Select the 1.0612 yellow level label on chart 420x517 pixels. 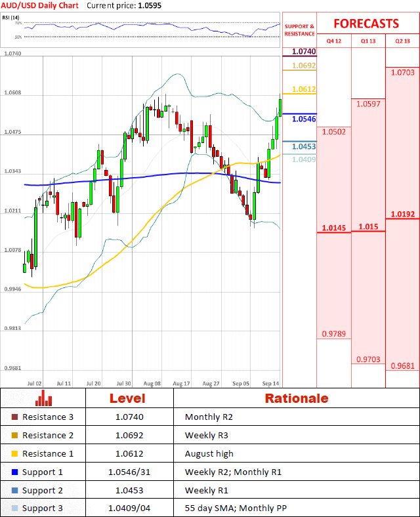click(304, 89)
